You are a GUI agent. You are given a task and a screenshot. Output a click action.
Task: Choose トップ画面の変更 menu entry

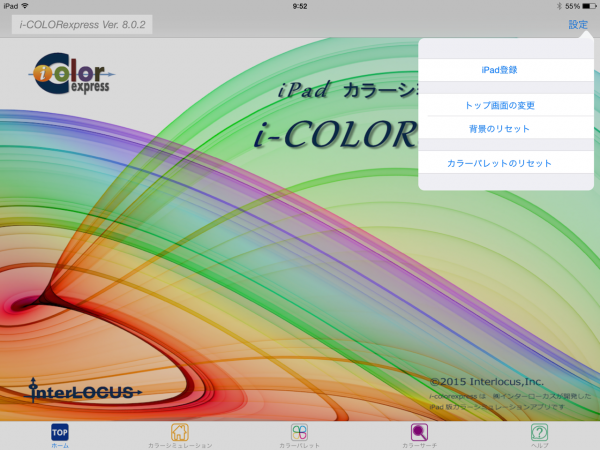pos(506,105)
